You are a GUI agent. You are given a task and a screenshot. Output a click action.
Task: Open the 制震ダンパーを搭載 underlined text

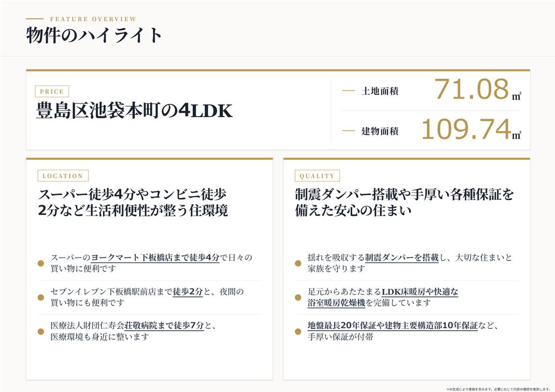(x=402, y=258)
